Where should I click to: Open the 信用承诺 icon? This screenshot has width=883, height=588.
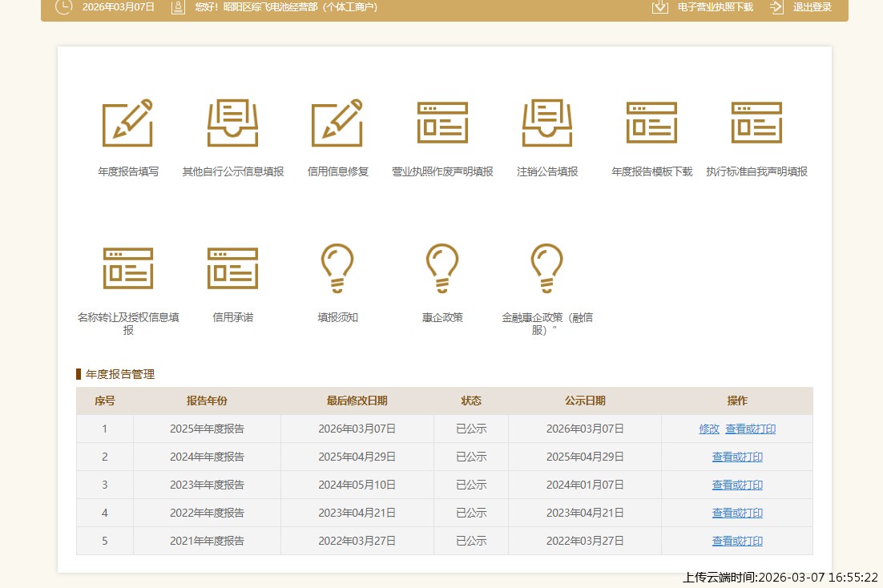232,268
